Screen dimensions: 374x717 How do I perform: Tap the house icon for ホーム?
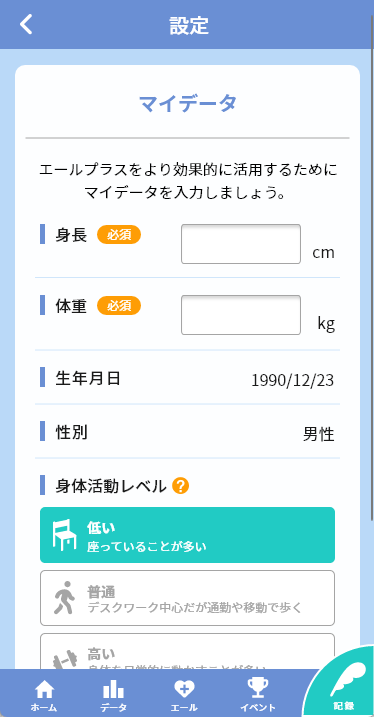point(44,689)
